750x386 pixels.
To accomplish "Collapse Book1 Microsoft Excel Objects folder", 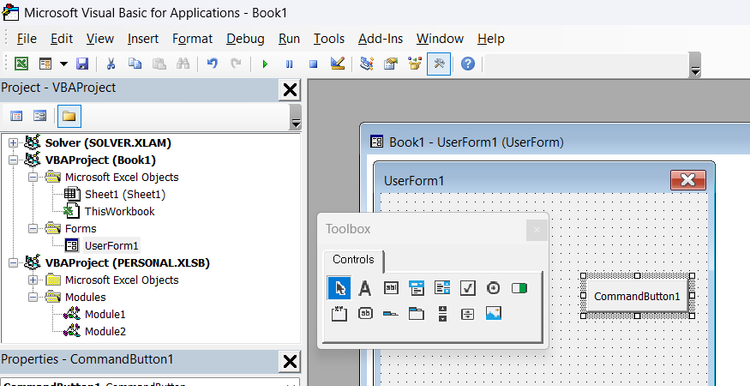I will coord(33,177).
